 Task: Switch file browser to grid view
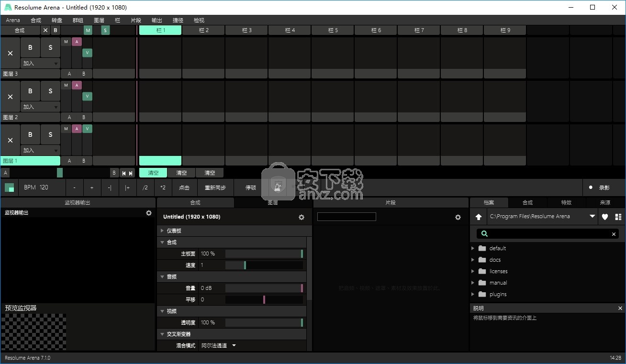point(618,217)
